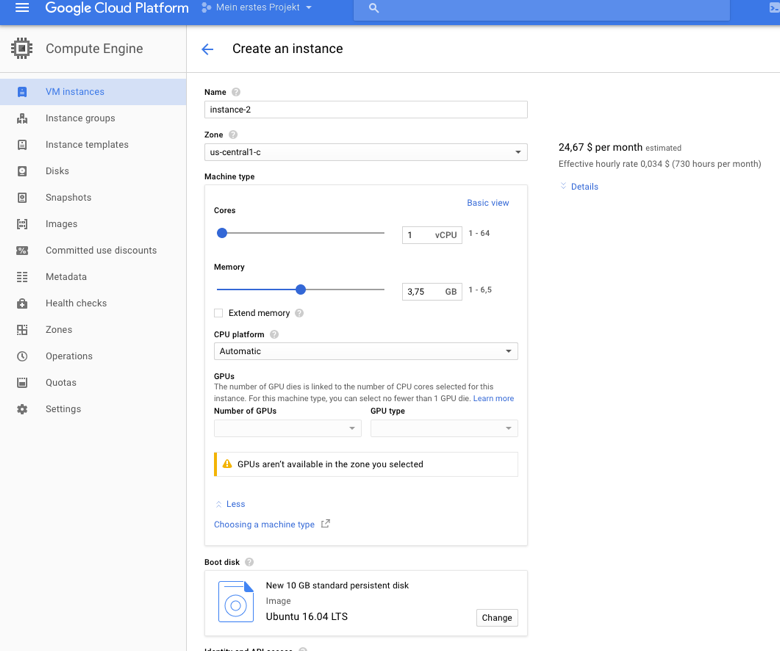
Task: Click the VM instances sidebar icon
Action: pos(22,92)
